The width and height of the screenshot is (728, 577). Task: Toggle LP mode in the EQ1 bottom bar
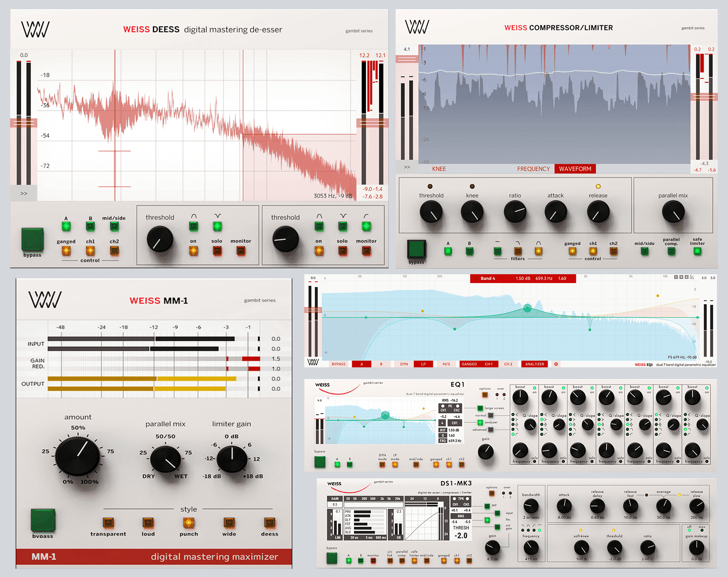pos(423,364)
